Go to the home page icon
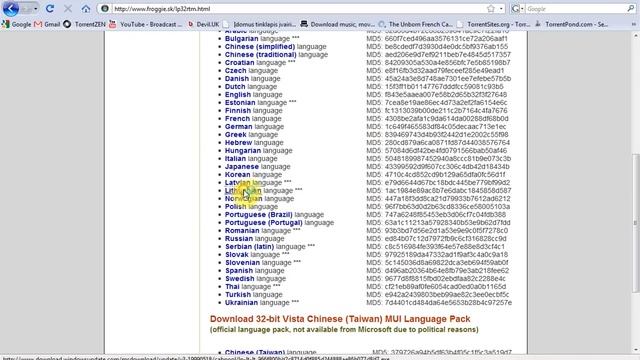The height and width of the screenshot is (360, 640). tap(86, 9)
